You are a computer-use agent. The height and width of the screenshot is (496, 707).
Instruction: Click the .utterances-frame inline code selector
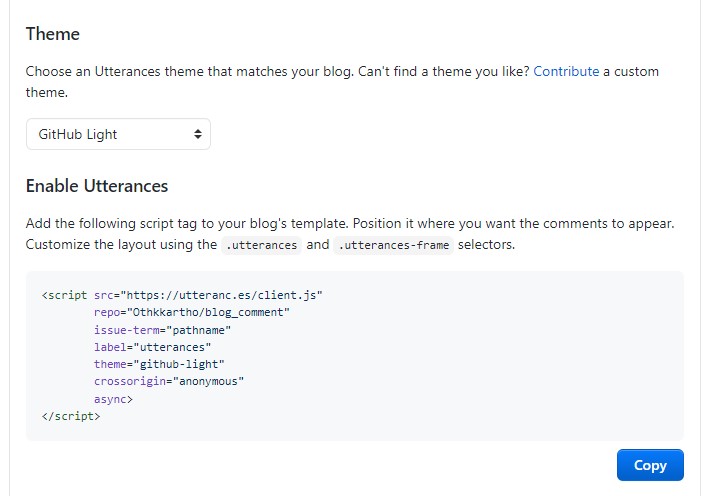coord(393,245)
